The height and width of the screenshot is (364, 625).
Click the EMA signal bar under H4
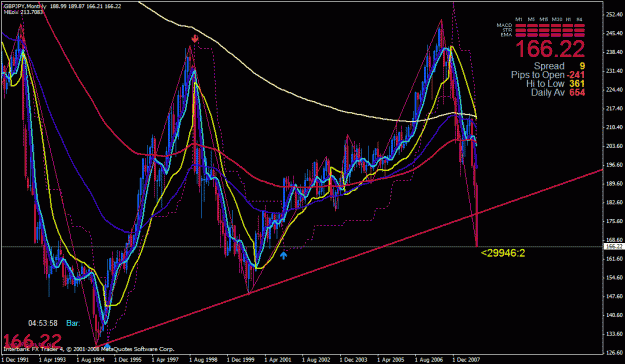pyautogui.click(x=580, y=35)
